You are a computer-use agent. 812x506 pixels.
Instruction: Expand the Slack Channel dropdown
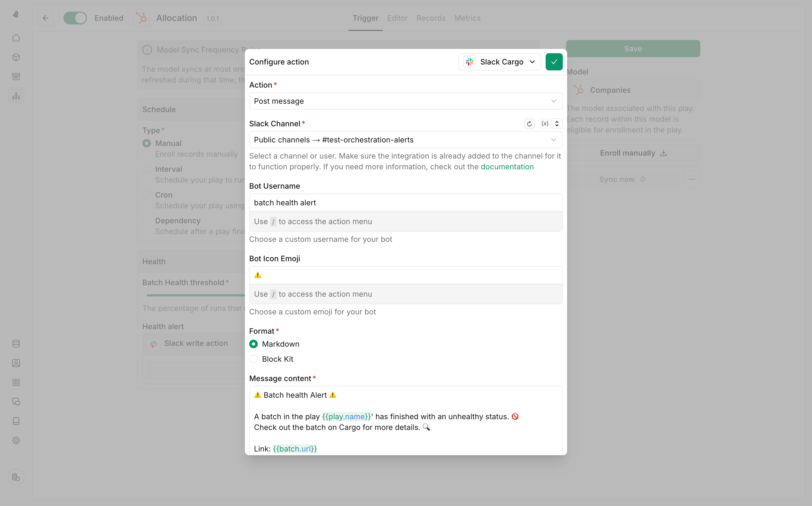(x=406, y=140)
